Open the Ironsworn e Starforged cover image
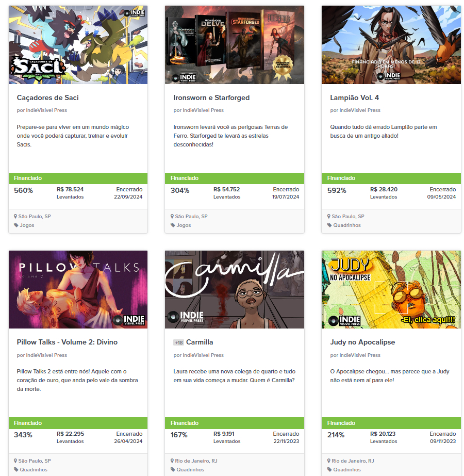 (235, 45)
